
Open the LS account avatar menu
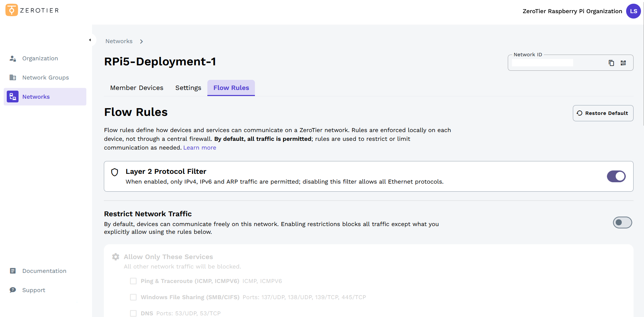[633, 11]
